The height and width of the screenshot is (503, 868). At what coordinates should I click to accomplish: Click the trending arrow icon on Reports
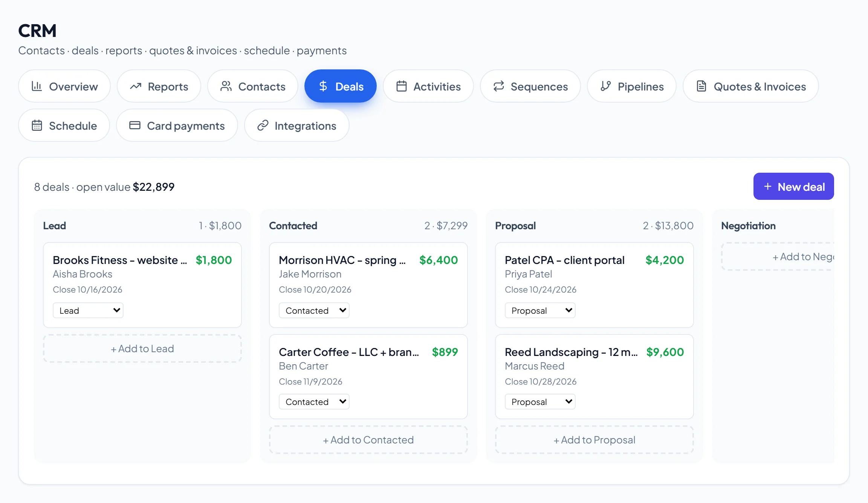(x=136, y=86)
